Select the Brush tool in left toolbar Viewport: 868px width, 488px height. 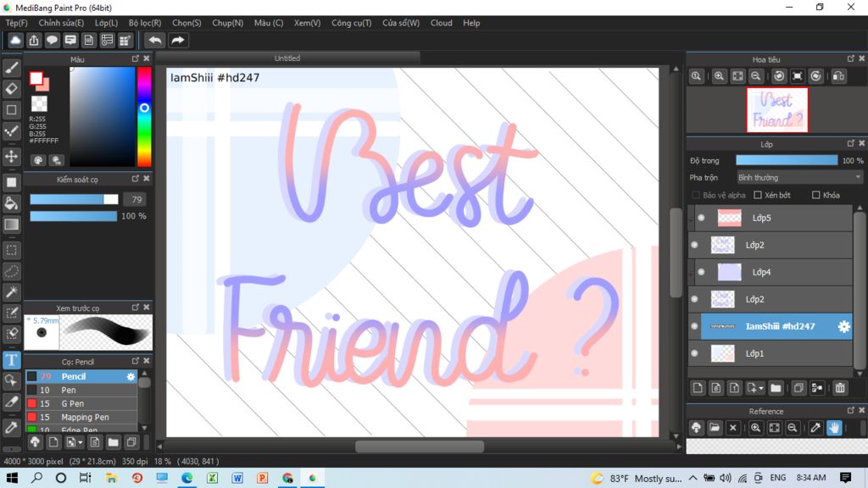pyautogui.click(x=11, y=68)
